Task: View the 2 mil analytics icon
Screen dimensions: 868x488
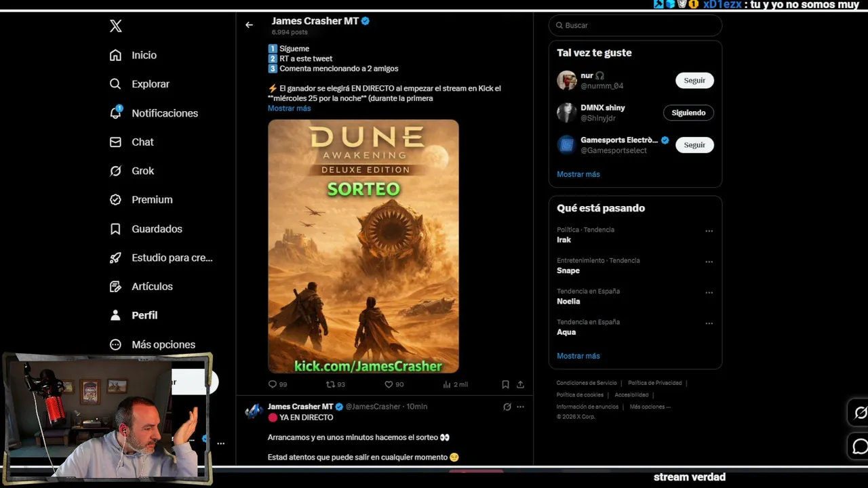Action: (447, 384)
